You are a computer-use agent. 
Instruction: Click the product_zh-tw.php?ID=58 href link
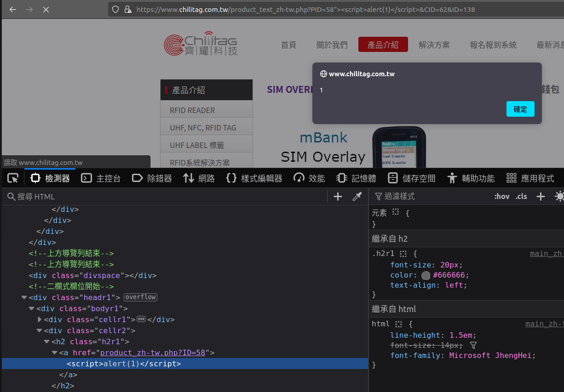click(153, 353)
